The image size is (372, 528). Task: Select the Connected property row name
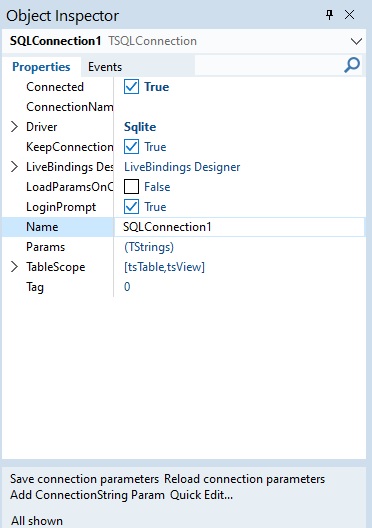click(55, 87)
